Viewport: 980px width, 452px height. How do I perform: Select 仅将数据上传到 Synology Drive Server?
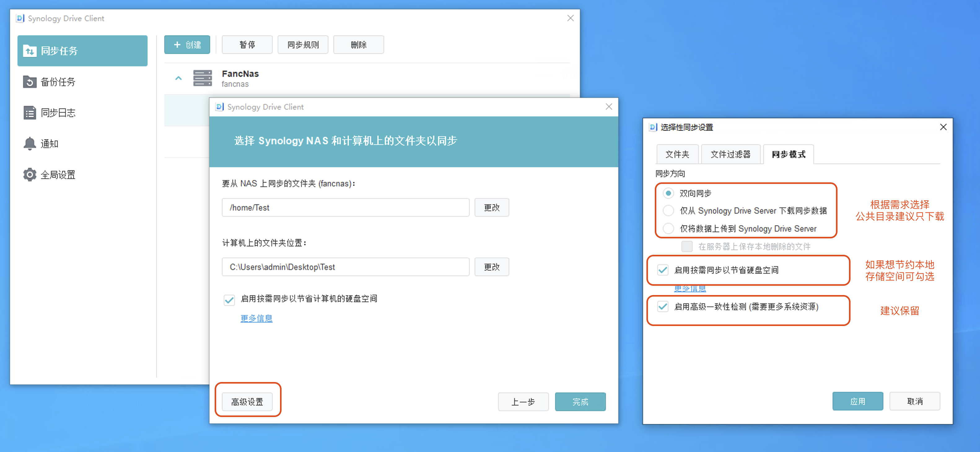[x=668, y=228]
